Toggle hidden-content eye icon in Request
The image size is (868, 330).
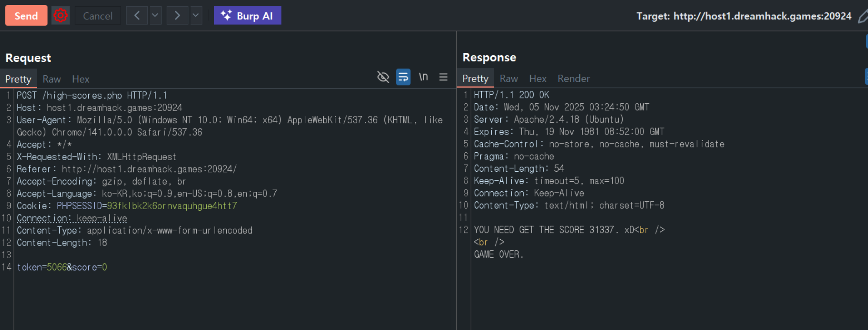383,77
